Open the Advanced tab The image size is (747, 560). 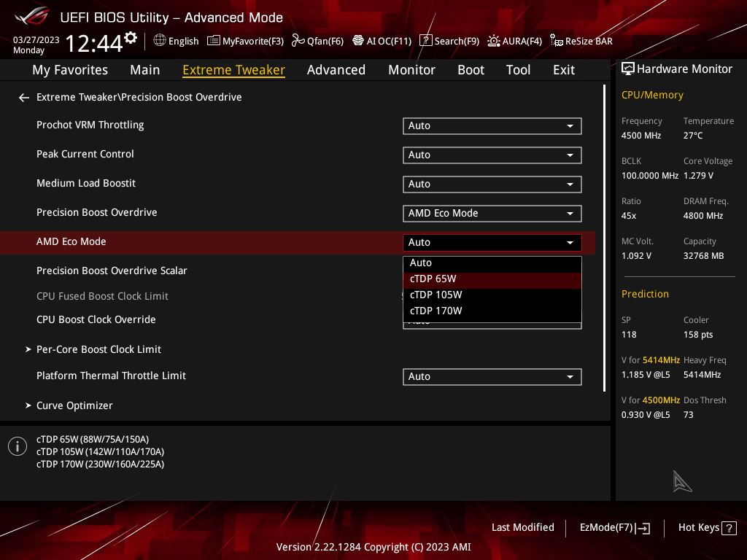click(x=336, y=70)
